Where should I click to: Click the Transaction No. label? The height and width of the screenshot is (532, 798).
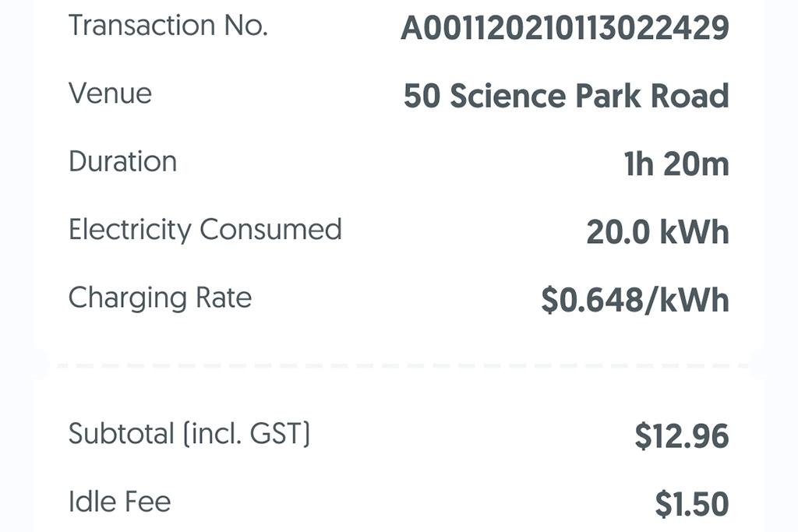[168, 26]
